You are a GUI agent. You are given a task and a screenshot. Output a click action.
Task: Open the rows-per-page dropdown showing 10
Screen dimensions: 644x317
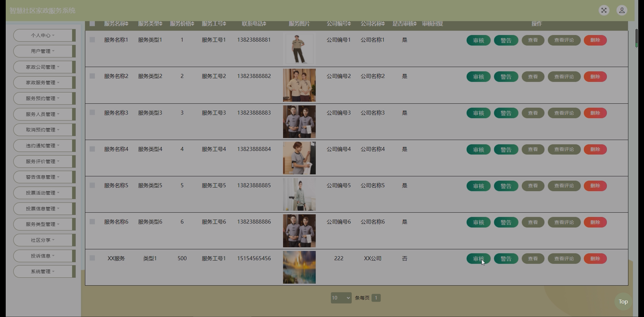(x=341, y=298)
